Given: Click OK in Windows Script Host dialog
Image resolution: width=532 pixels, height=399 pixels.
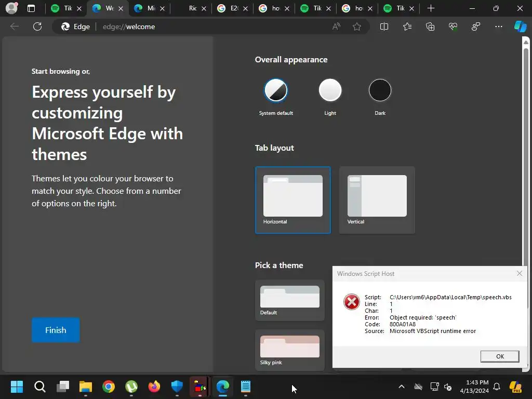Looking at the screenshot, I should (500, 356).
